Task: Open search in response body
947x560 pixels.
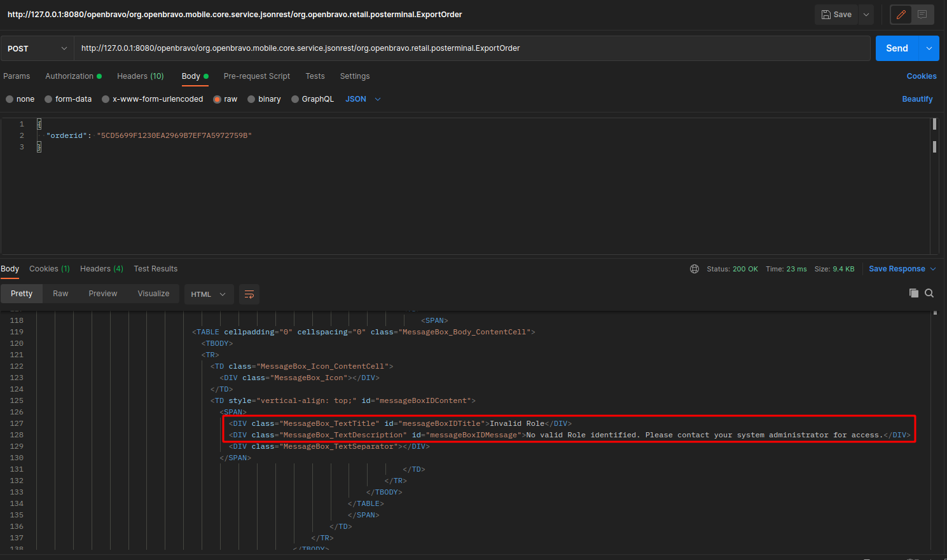Action: (x=929, y=293)
